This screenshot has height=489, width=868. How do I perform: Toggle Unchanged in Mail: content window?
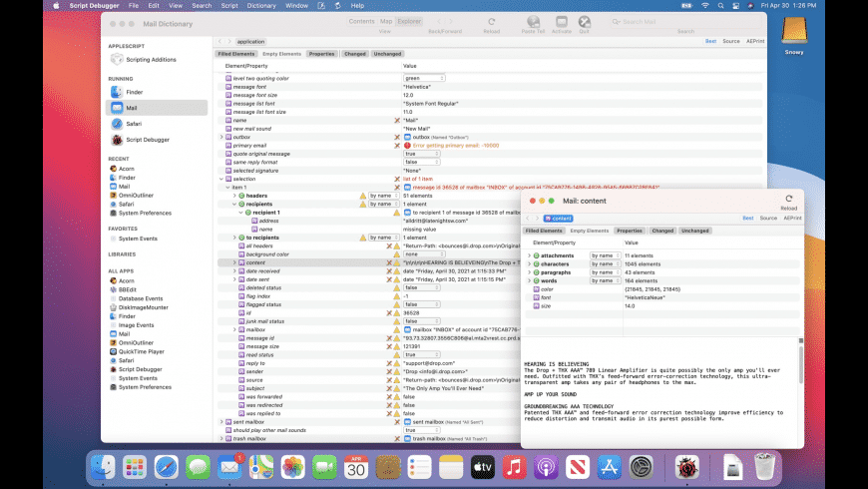[695, 231]
